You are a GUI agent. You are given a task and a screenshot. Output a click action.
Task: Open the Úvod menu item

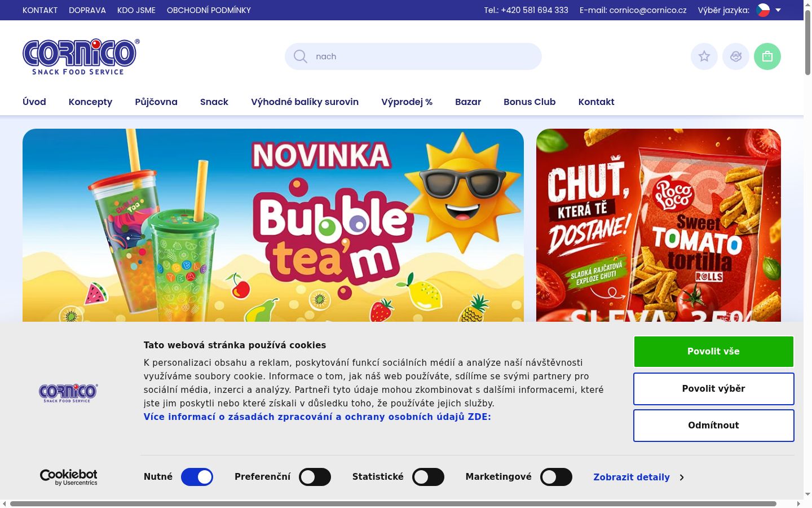point(34,102)
